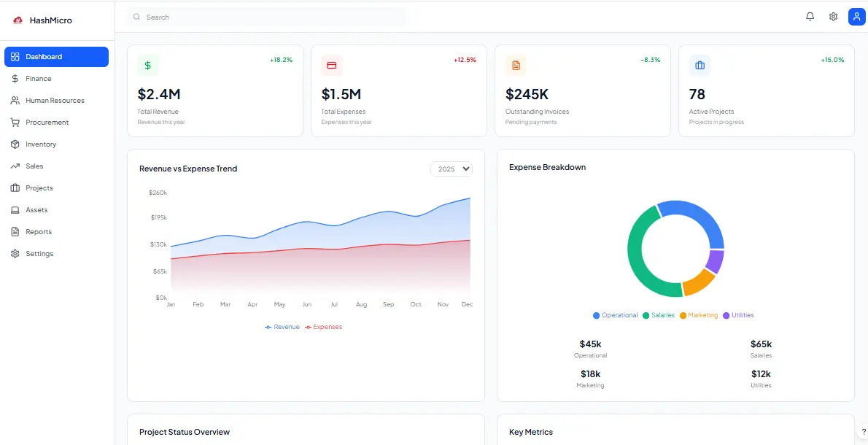Open Settings from the sidebar menu
Image resolution: width=868 pixels, height=445 pixels.
click(40, 253)
